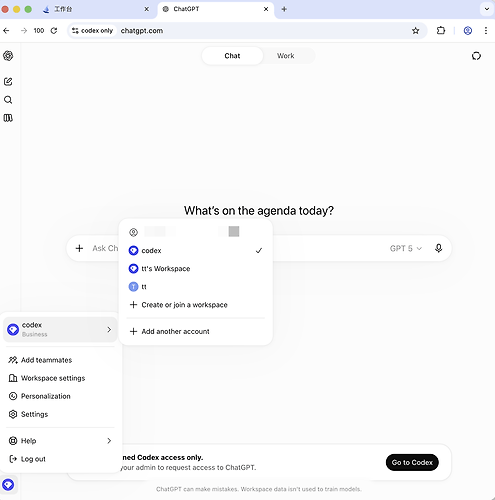Start a new chat with the compose icon
This screenshot has width=495, height=500.
[8, 82]
